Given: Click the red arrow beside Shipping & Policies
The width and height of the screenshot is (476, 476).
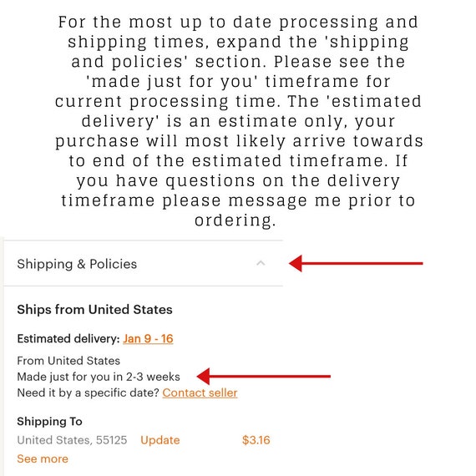Looking at the screenshot, I should coord(356,263).
